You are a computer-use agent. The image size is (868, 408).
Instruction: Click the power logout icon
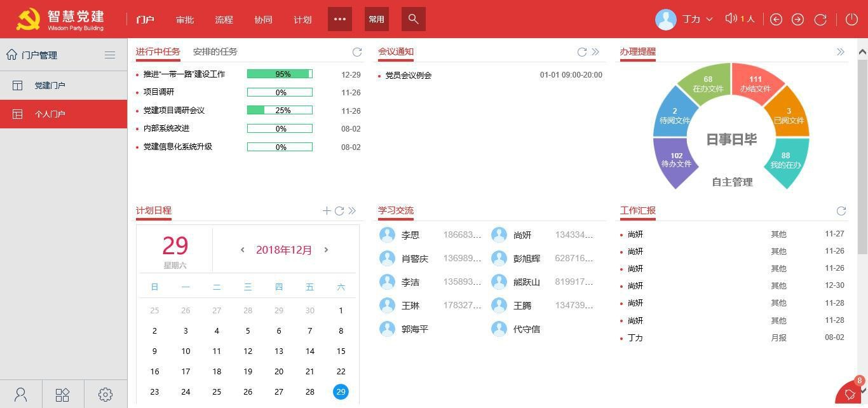tap(851, 19)
